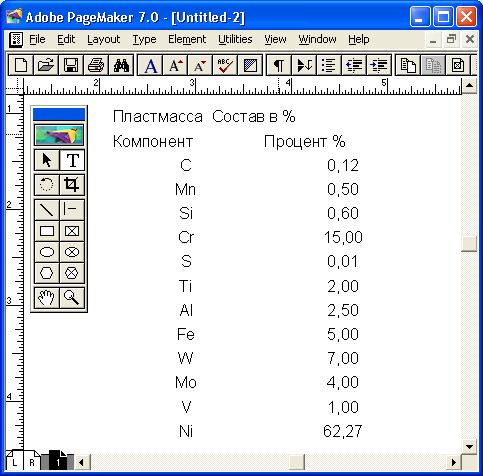483x476 pixels.
Task: Click the New document icon
Action: click(21, 65)
